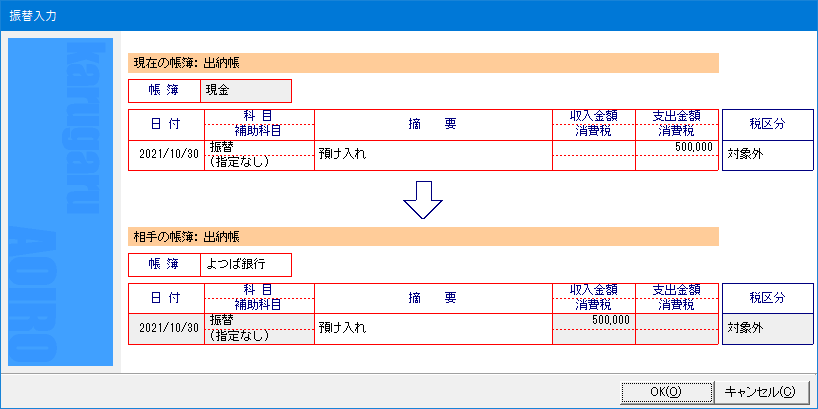Viewport: 818px width, 409px height.
Task: Click 振替 account in counterpart ledger row
Action: tap(260, 321)
